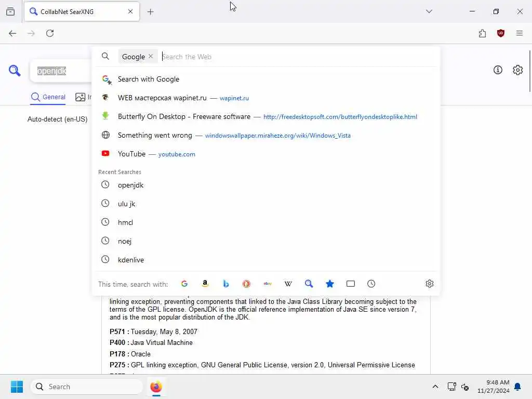Remove the Google search mode chip
532x399 pixels.
coord(151,56)
